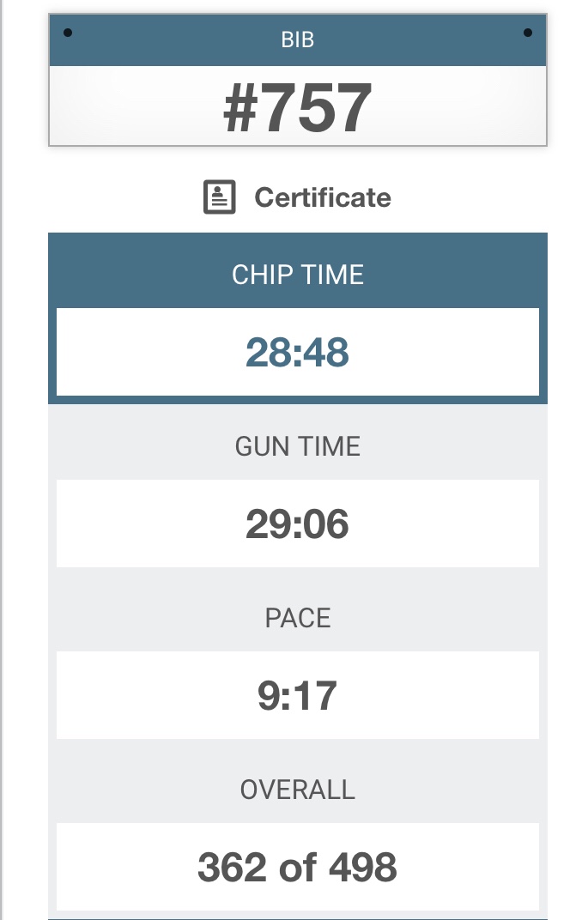Screen dimensions: 588x920
Task: Click the Certificate document icon
Action: [219, 197]
